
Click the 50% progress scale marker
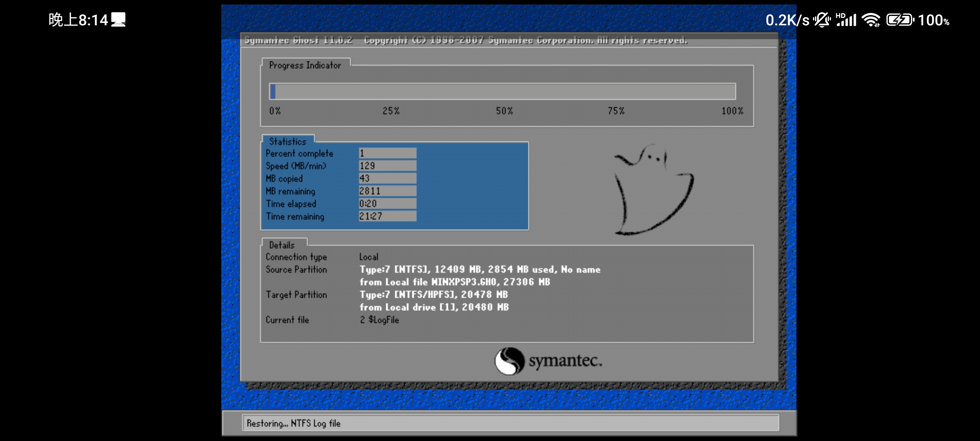(x=504, y=110)
